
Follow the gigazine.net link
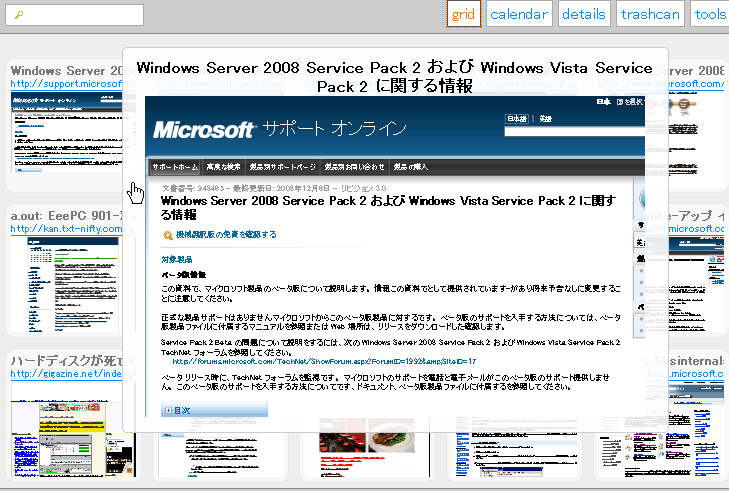coord(66,374)
